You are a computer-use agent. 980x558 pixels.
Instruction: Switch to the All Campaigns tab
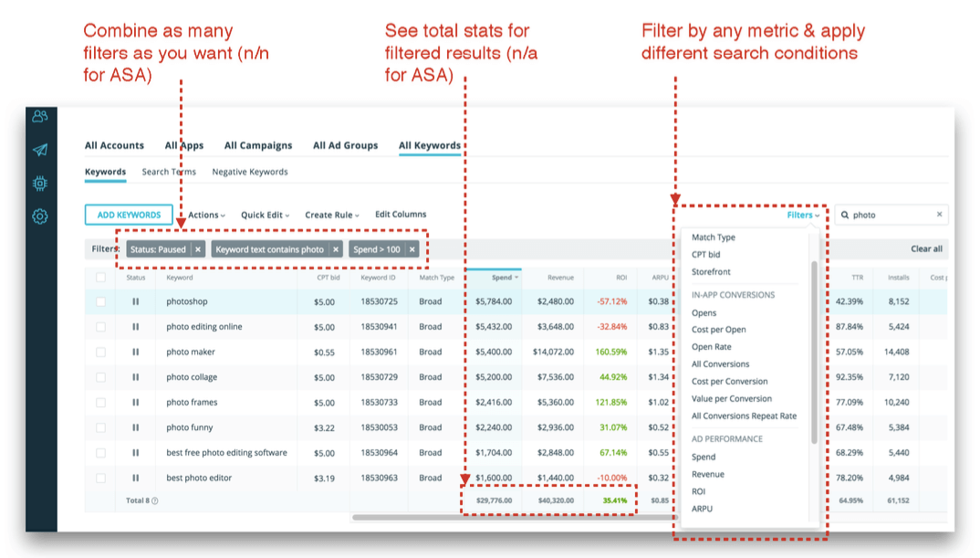click(258, 145)
